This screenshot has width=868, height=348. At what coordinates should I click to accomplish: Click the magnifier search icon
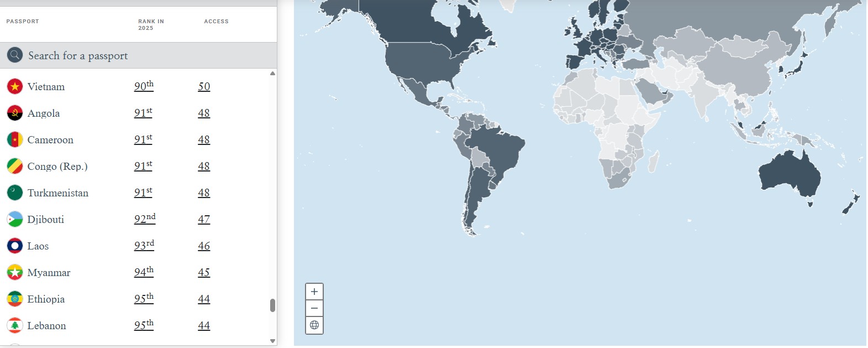click(x=15, y=55)
